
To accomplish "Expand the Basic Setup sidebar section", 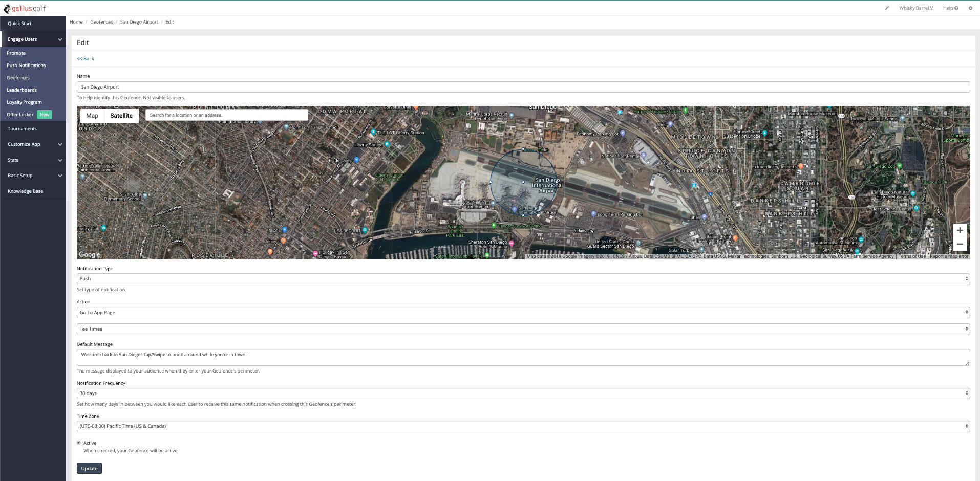I will tap(33, 176).
